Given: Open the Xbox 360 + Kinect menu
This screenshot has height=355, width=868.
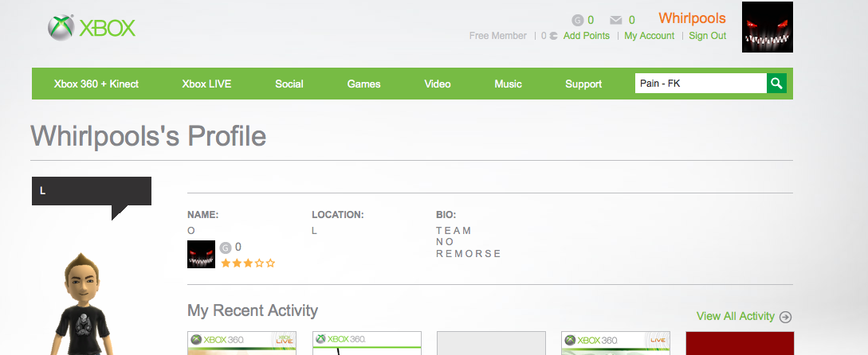Looking at the screenshot, I should click(x=96, y=84).
